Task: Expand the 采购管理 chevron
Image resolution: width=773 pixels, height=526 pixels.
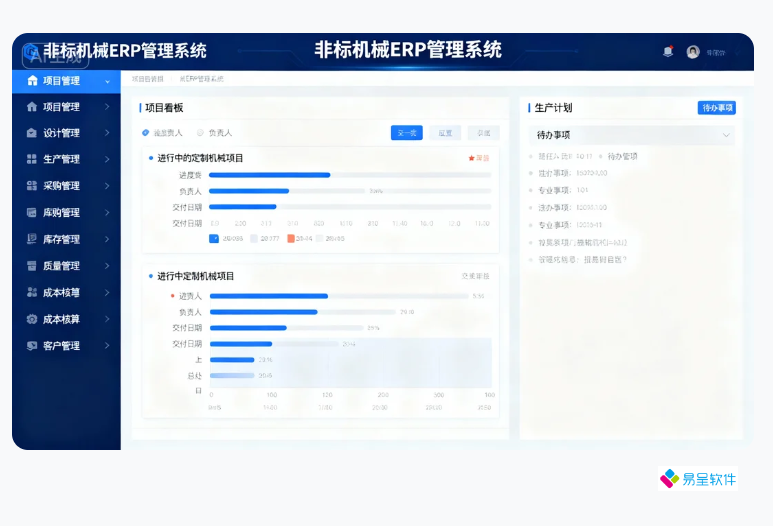Action: pos(107,186)
